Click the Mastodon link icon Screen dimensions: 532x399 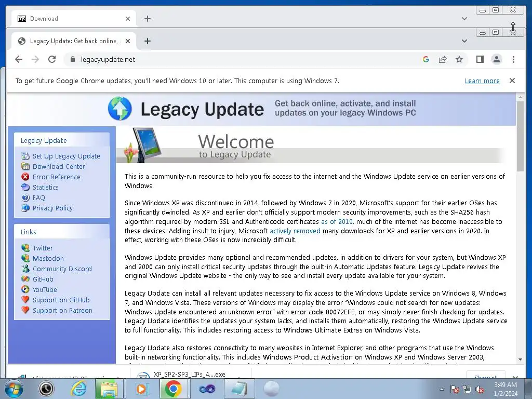tap(25, 258)
